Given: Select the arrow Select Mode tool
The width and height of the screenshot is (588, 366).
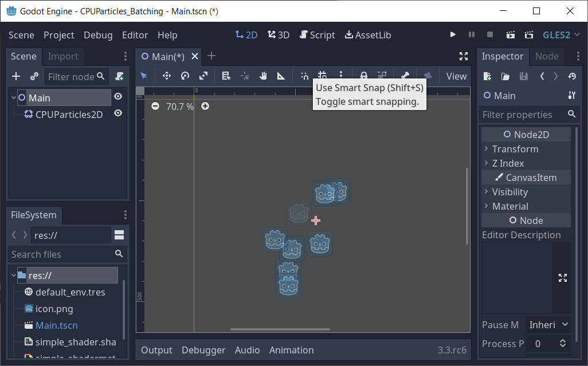Looking at the screenshot, I should 144,76.
